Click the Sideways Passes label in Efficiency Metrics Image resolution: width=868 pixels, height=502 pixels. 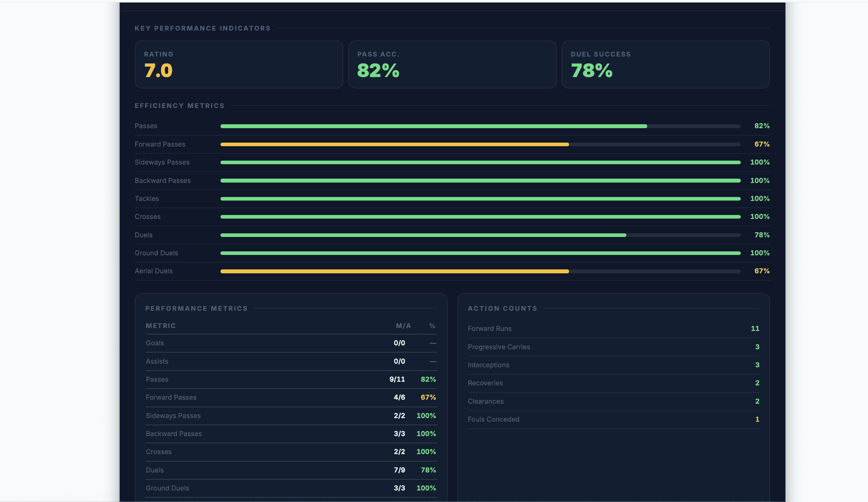pyautogui.click(x=162, y=162)
